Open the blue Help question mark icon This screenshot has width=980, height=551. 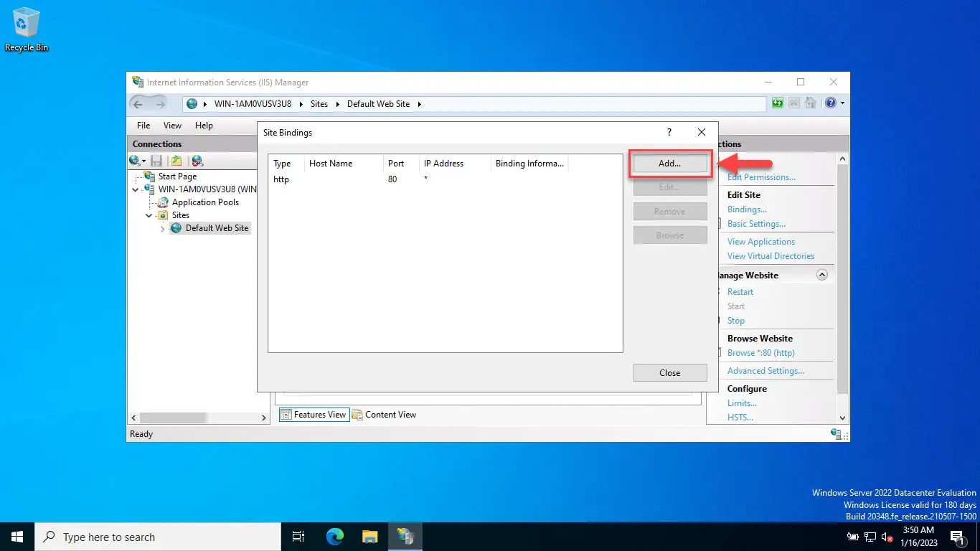click(x=830, y=103)
